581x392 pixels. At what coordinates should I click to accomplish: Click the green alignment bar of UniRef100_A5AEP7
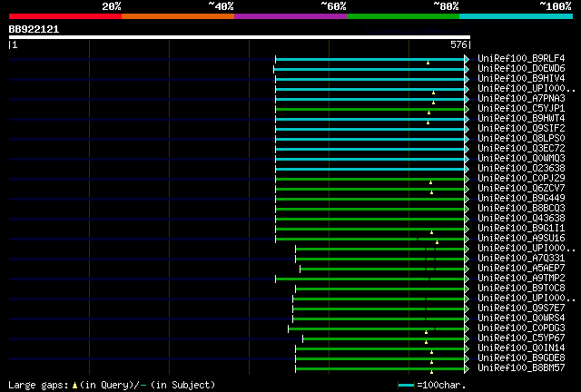coord(382,269)
